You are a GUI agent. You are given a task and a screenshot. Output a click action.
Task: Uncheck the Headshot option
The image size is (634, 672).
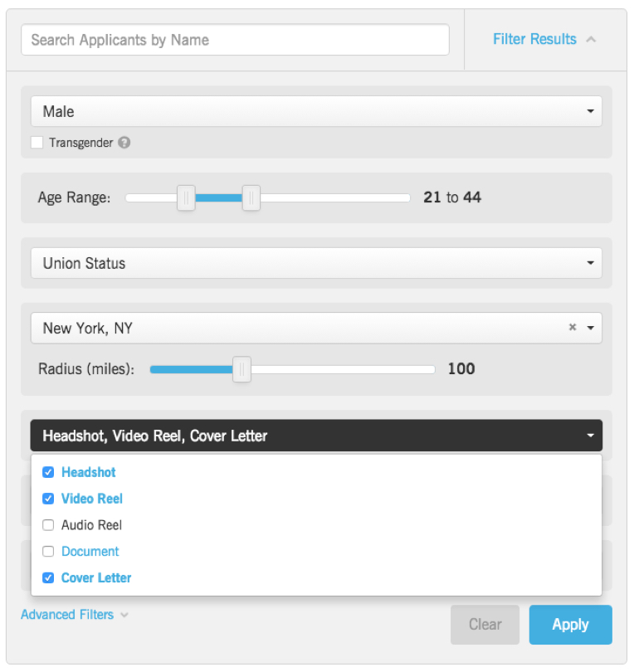(47, 471)
